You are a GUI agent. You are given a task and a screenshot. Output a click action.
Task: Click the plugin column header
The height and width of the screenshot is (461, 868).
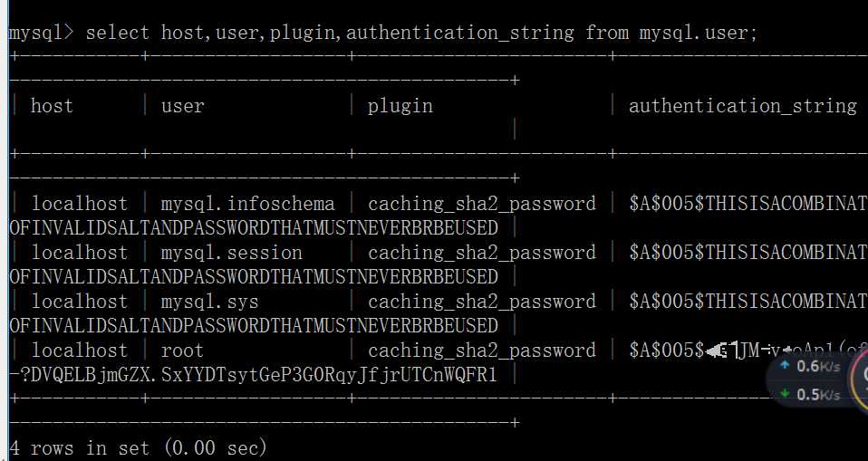pyautogui.click(x=400, y=106)
